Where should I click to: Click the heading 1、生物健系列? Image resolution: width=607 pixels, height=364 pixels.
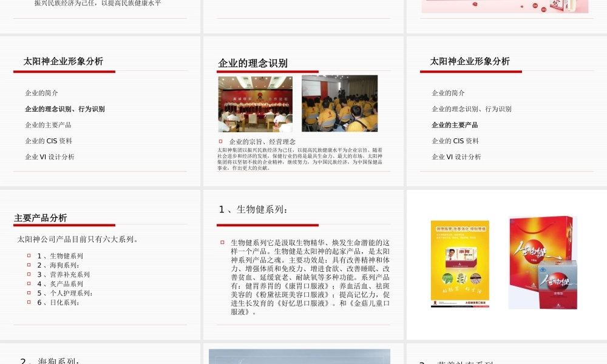pos(253,209)
